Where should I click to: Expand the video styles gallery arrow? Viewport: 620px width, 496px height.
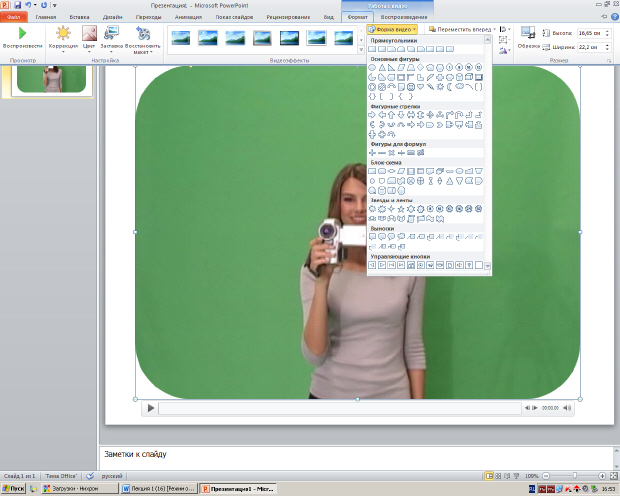(360, 48)
